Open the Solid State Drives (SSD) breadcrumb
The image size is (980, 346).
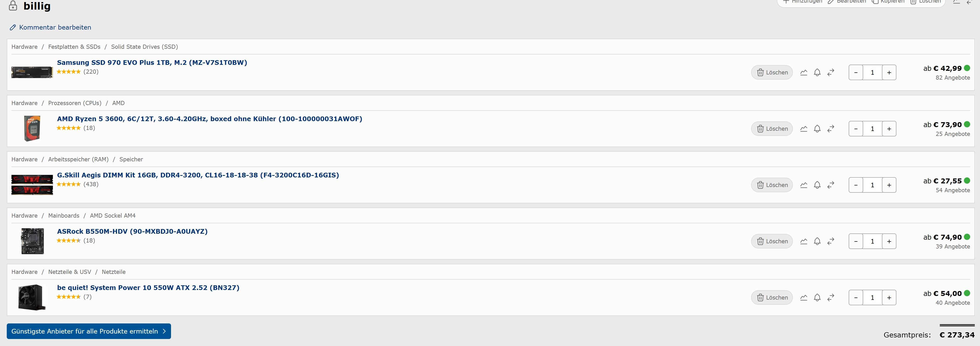(x=144, y=47)
